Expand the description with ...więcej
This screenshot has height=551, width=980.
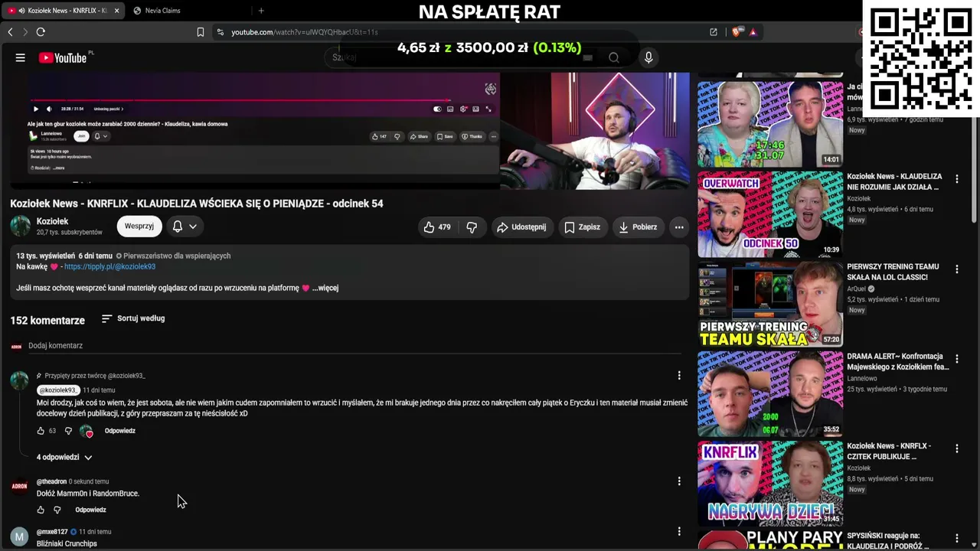tap(325, 288)
